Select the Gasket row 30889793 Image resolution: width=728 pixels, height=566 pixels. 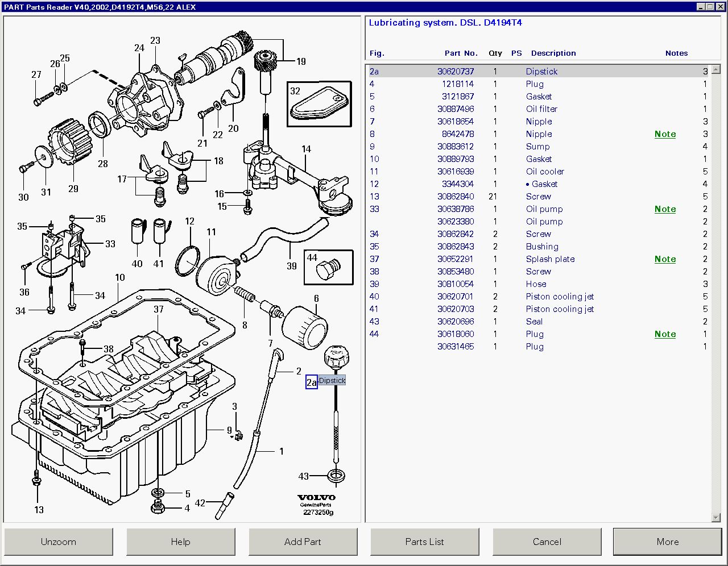tap(538, 159)
